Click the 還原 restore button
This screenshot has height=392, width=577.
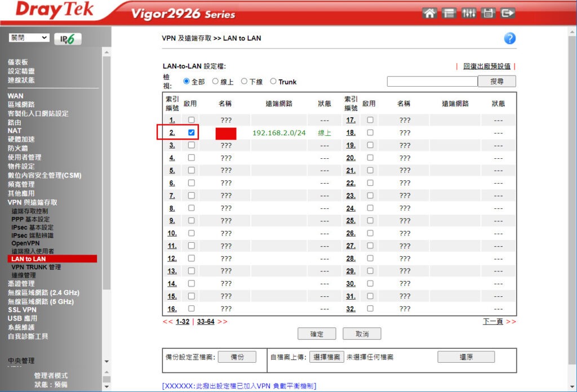point(466,357)
